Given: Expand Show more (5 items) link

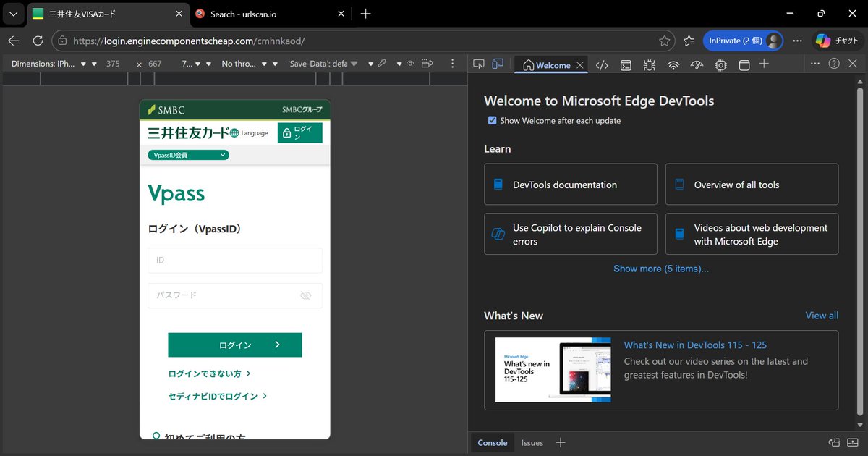Looking at the screenshot, I should click(661, 269).
